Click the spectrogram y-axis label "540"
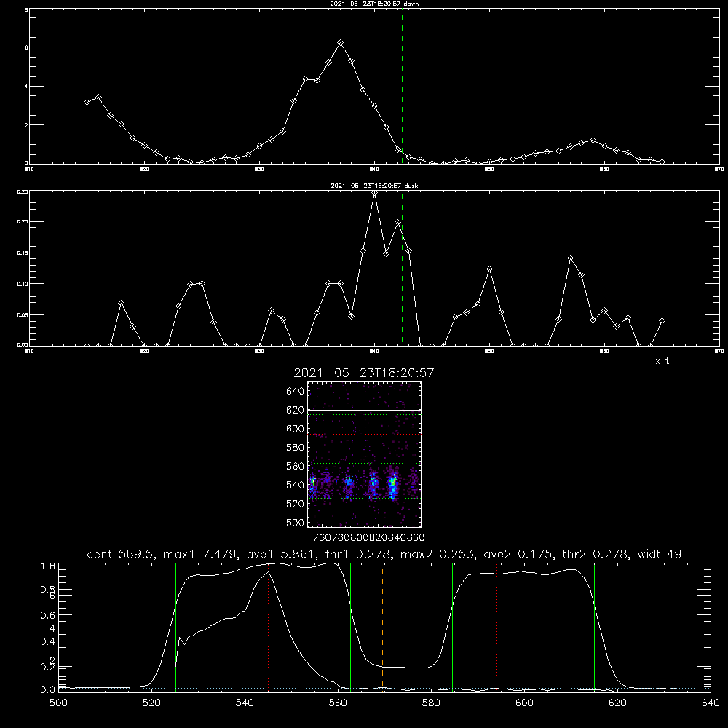The image size is (728, 728). click(296, 485)
